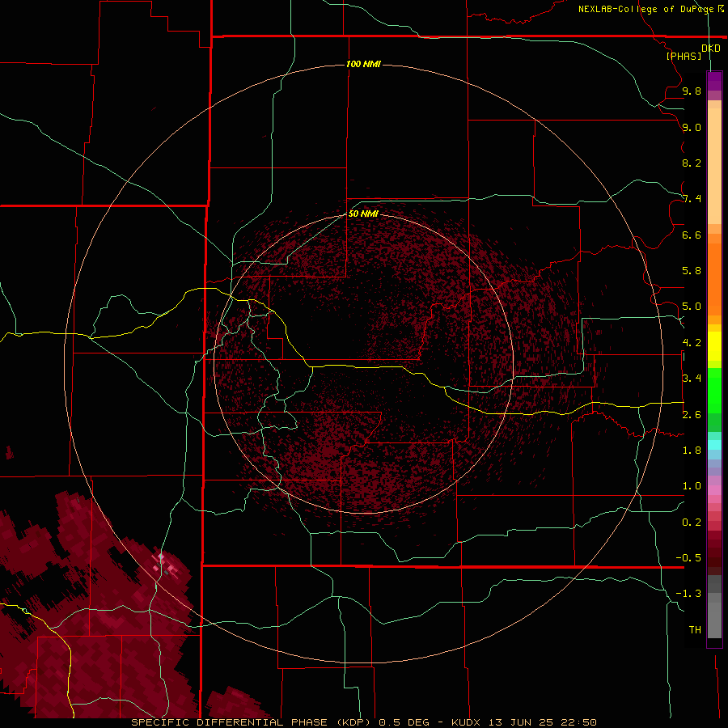Click the 6.6 legend value
The height and width of the screenshot is (728, 728).
(x=692, y=235)
